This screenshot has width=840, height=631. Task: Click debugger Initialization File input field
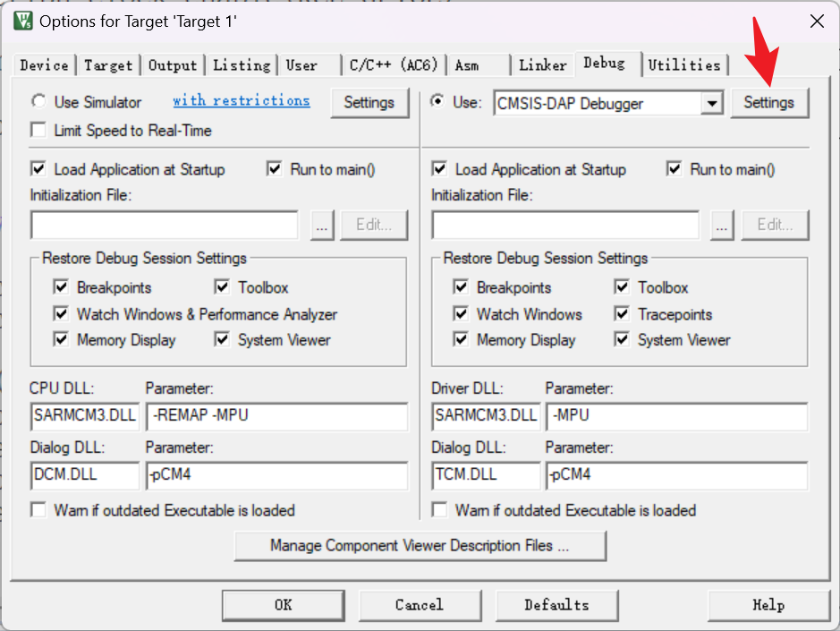coord(565,225)
